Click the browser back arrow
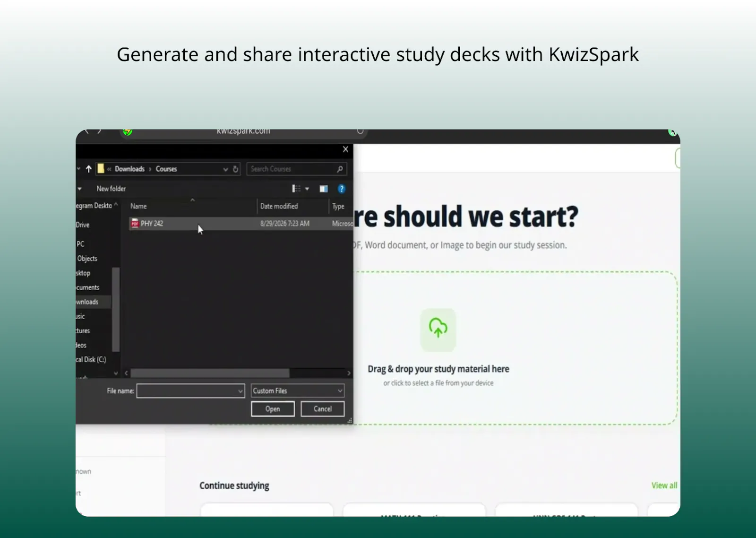Viewport: 756px width, 538px height. [86, 131]
